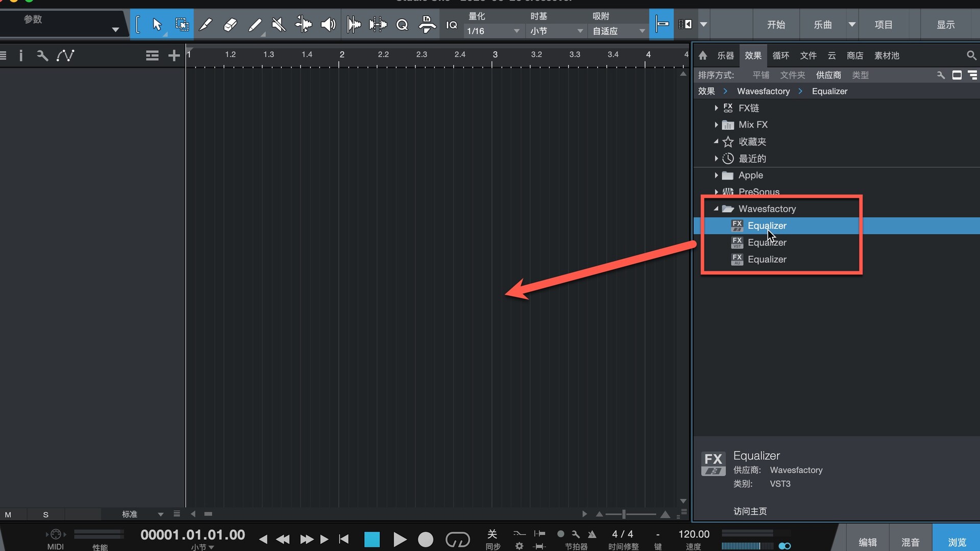Select the Range selection tool
The image size is (980, 551).
182,24
